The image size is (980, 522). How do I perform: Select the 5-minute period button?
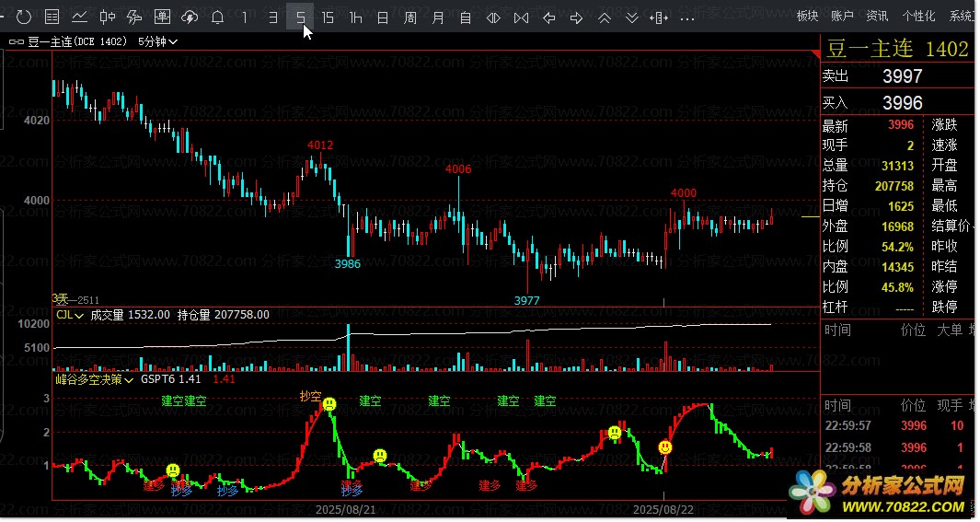pos(300,17)
